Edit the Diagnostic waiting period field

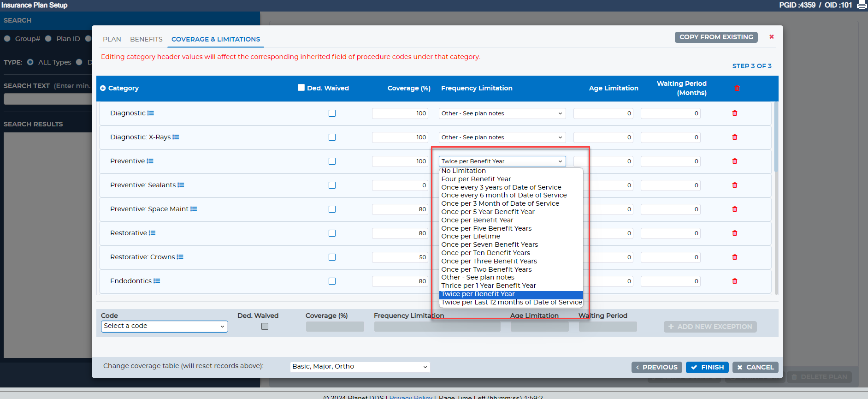pyautogui.click(x=670, y=113)
